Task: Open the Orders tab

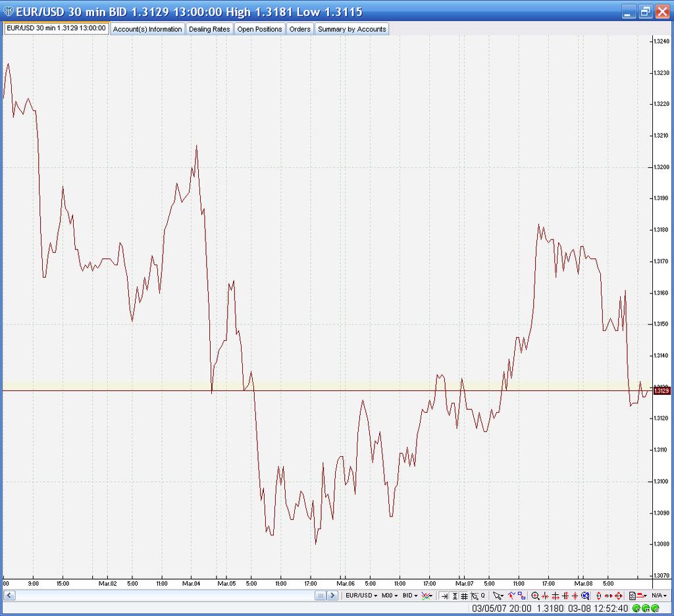Action: point(299,29)
